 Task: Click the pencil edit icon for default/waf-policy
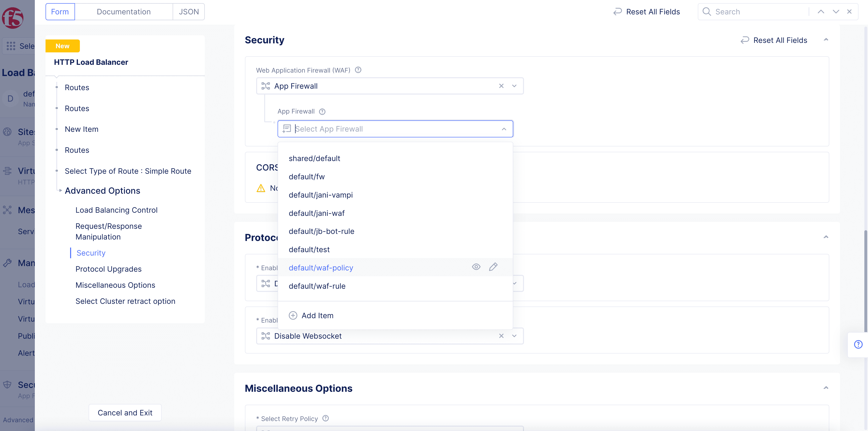[x=493, y=267]
